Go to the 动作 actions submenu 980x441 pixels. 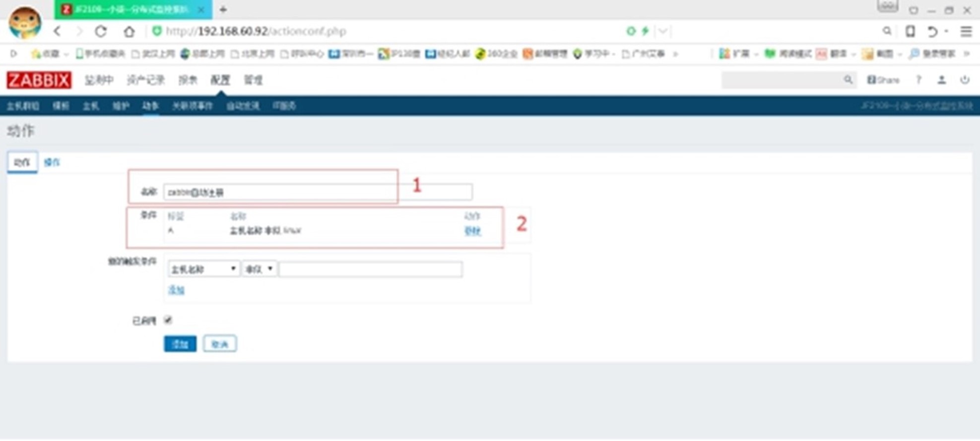pos(150,106)
